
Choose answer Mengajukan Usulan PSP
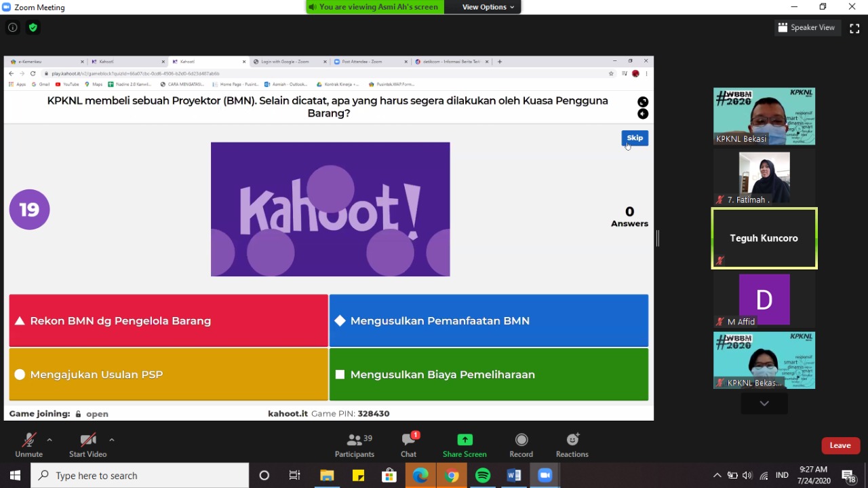pos(168,374)
